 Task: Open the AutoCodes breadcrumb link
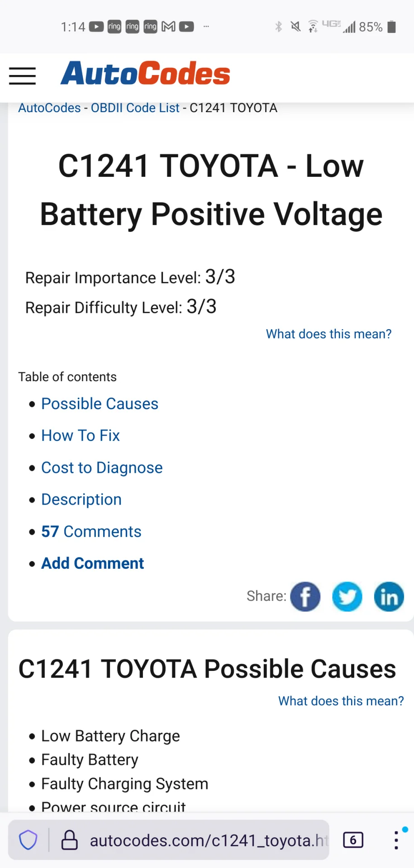49,108
